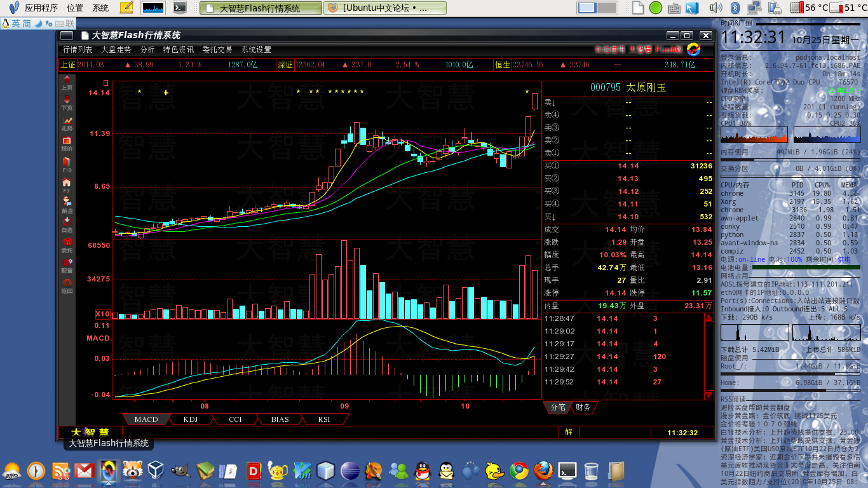This screenshot has height=488, width=868.
Task: Launch Google Chrome from dock
Action: click(x=519, y=471)
